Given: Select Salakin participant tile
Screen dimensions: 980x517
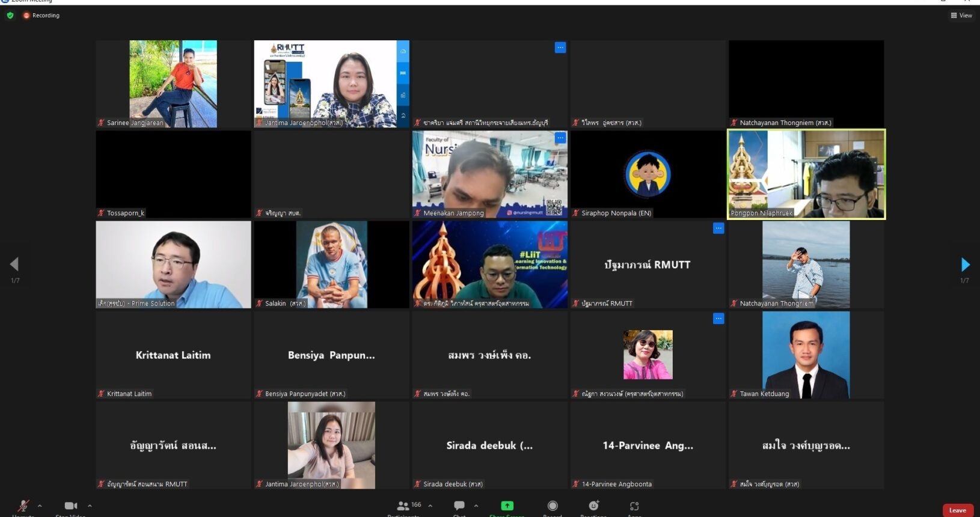Looking at the screenshot, I should click(x=331, y=265).
